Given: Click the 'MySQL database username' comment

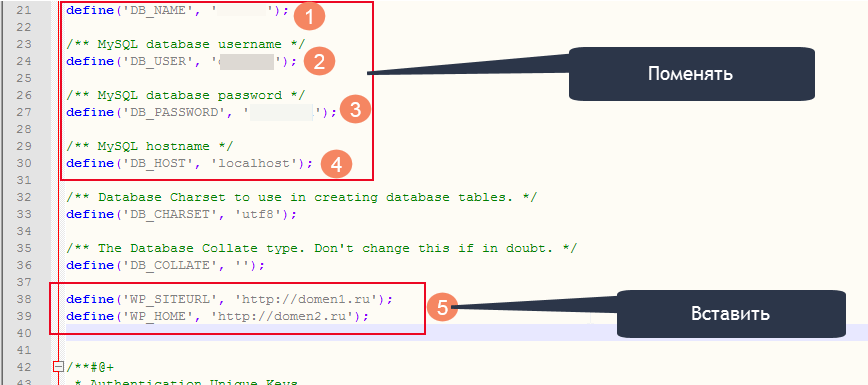Looking at the screenshot, I should (185, 44).
